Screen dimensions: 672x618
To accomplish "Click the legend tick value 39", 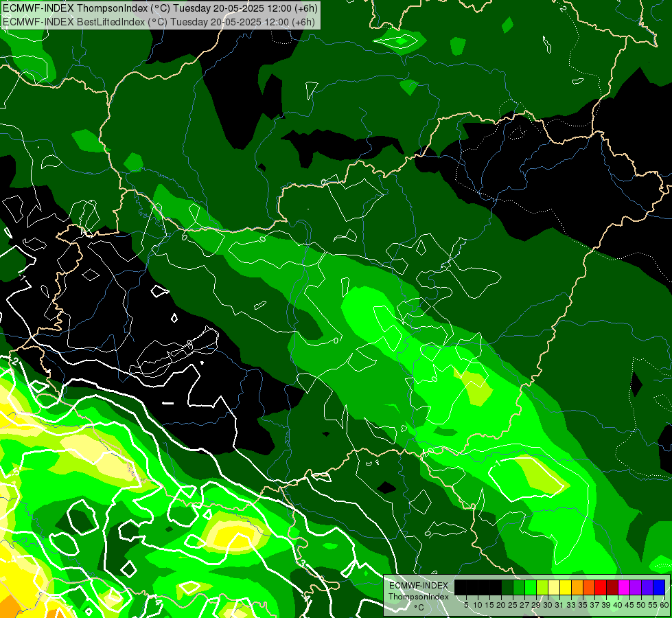I will 606,605.
